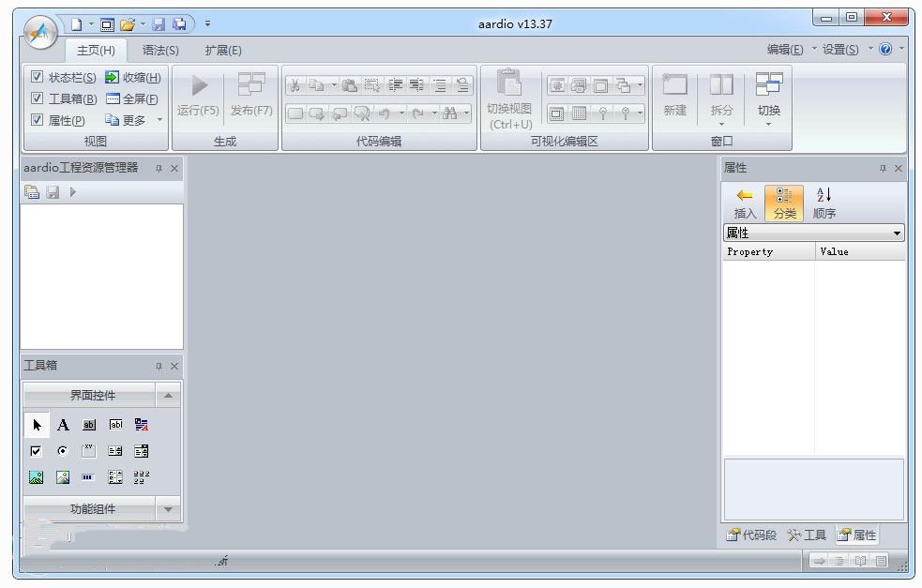Image resolution: width=922 pixels, height=588 pixels.
Task: Open customize quick access toolbar dropdown
Action: [208, 24]
